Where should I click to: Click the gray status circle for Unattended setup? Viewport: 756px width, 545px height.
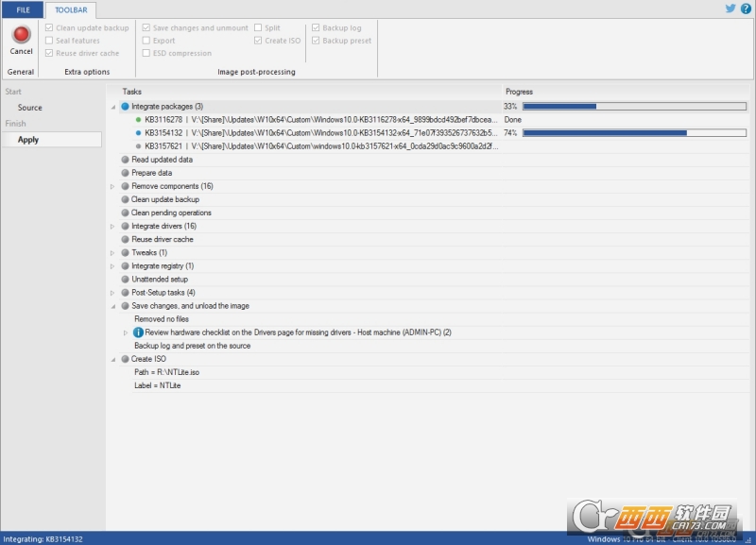(126, 279)
